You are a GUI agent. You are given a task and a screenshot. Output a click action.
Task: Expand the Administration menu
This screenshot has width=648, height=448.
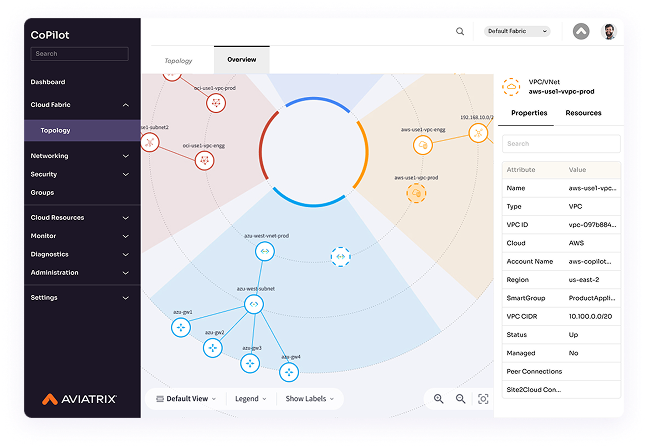[126, 273]
